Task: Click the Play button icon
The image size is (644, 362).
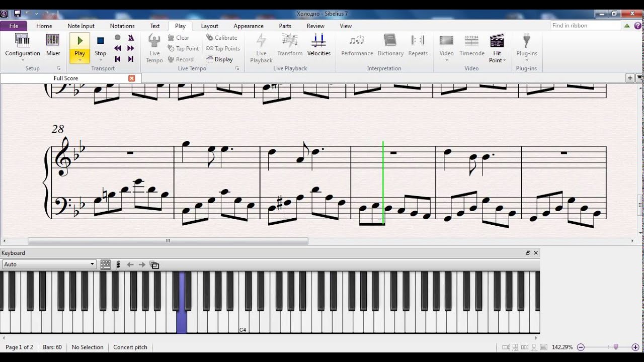Action: [79, 41]
